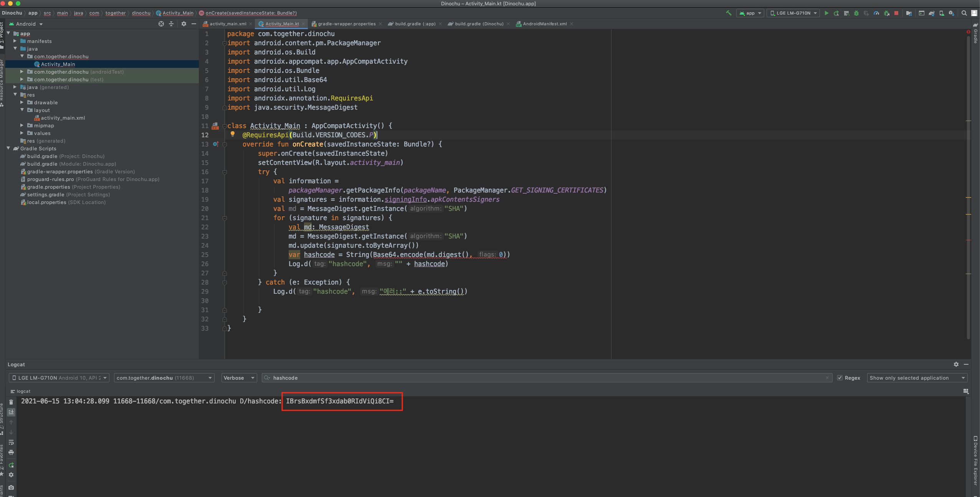Collapse the Gradle Scripts tree node
980x497 pixels.
[8, 148]
